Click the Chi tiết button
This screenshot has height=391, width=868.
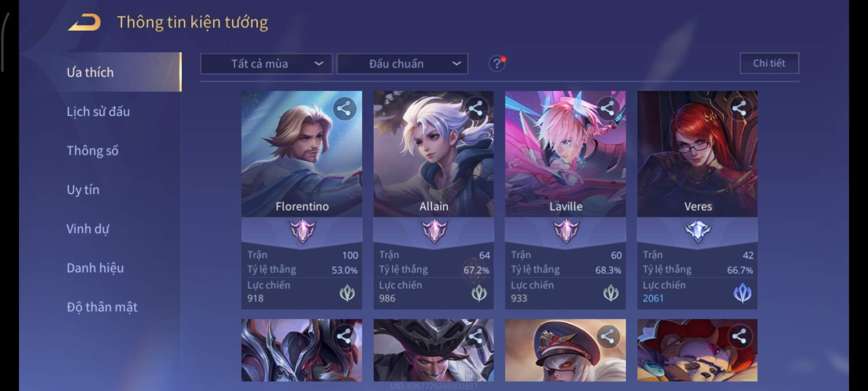click(769, 63)
